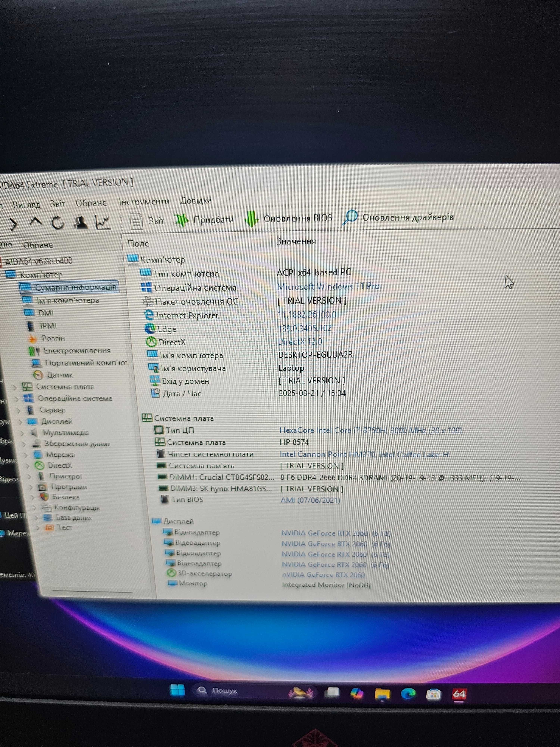This screenshot has height=747, width=560.
Task: Open the Інструменти menu
Action: (144, 202)
